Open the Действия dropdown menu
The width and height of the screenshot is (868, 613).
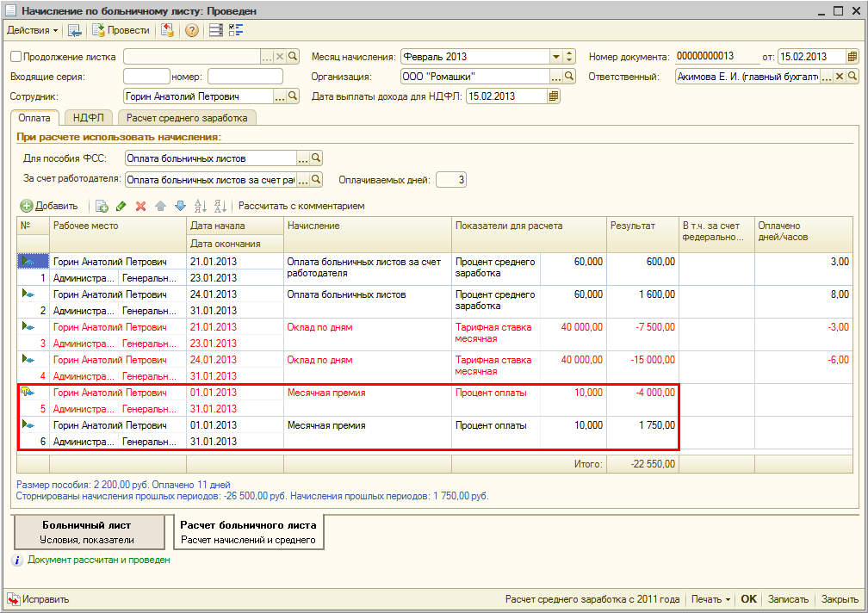pos(33,30)
